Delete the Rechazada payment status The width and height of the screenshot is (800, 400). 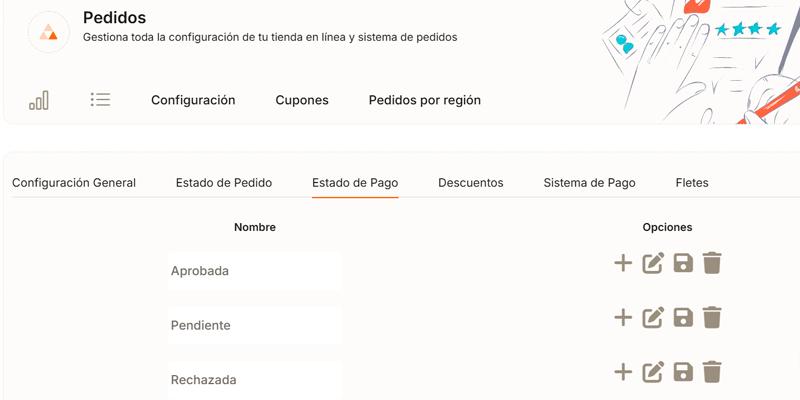(712, 373)
